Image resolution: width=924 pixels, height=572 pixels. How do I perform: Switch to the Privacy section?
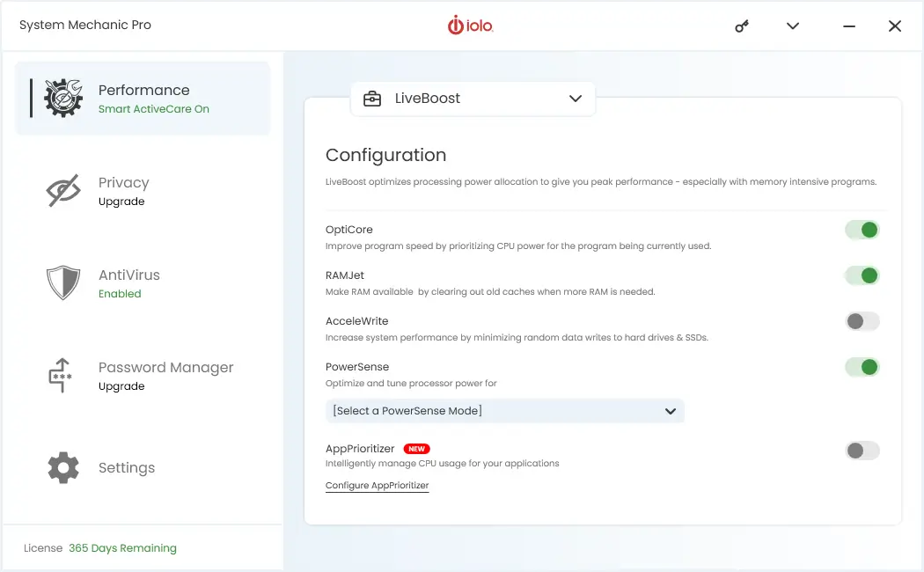(x=123, y=182)
